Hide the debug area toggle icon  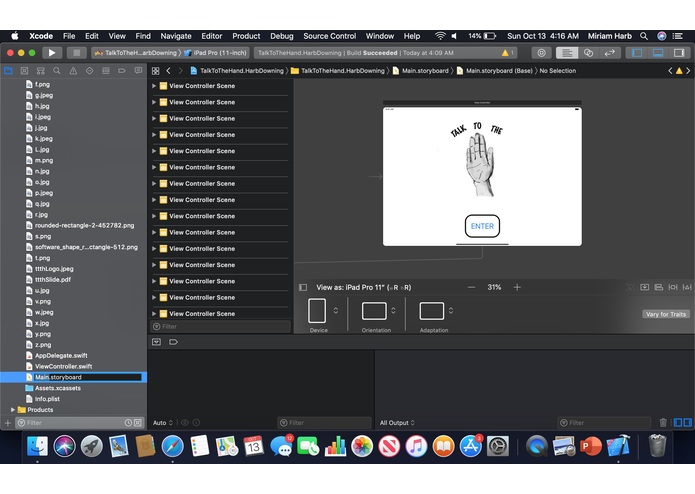click(156, 342)
